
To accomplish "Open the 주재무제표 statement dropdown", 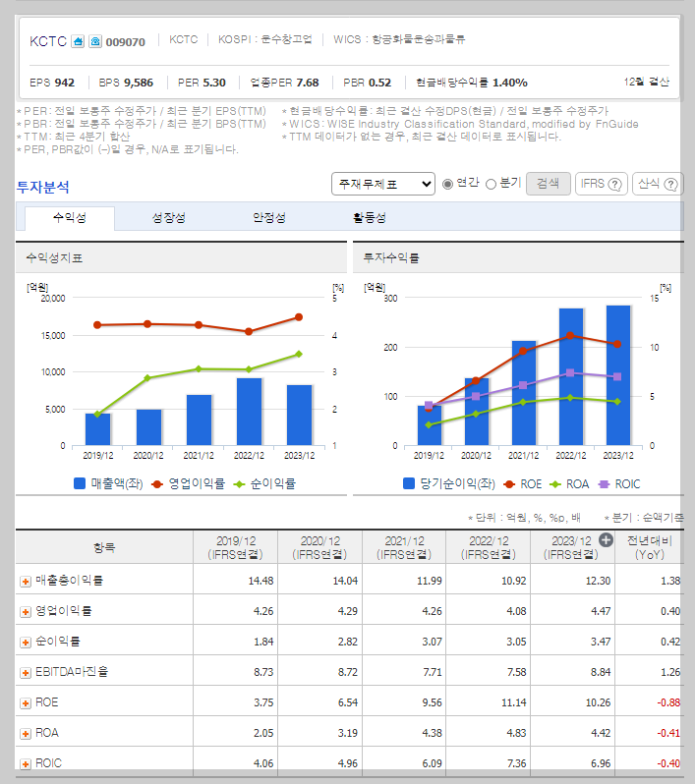I will pos(383,184).
